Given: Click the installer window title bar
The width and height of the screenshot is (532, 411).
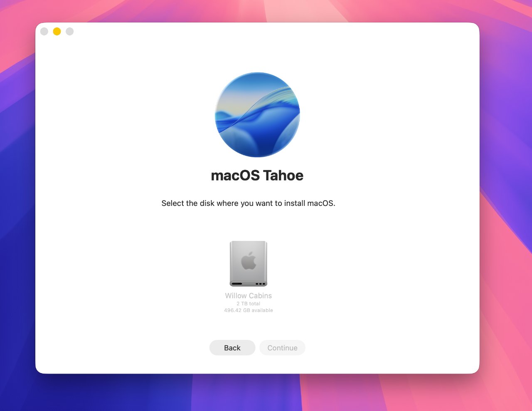Looking at the screenshot, I should [258, 31].
